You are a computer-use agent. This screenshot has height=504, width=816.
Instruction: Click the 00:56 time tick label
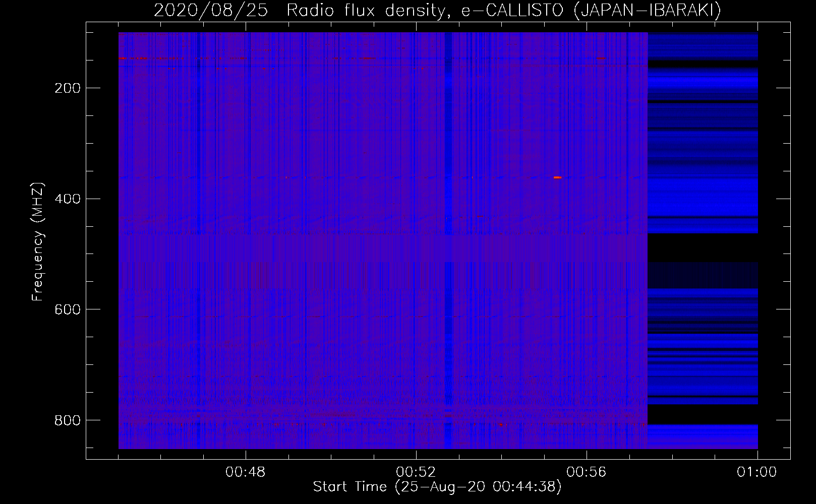(x=587, y=472)
